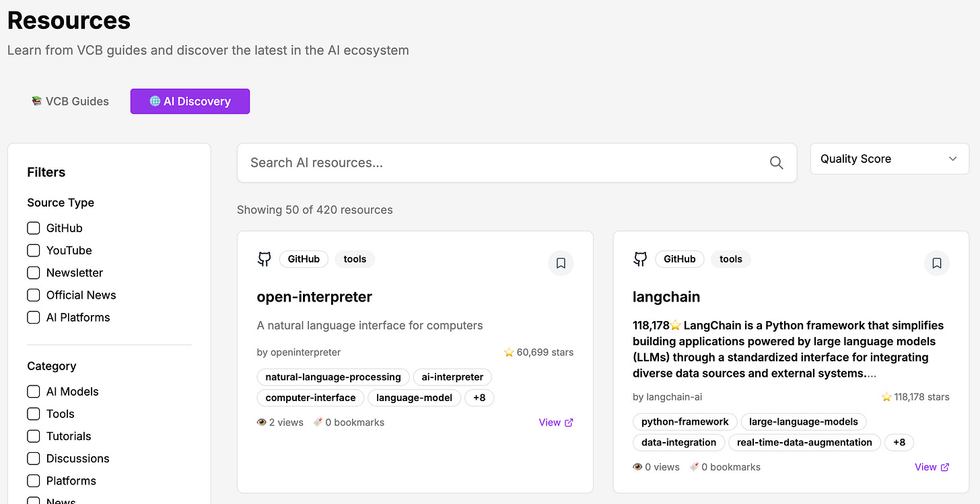Click the large-language-models tag

point(804,422)
